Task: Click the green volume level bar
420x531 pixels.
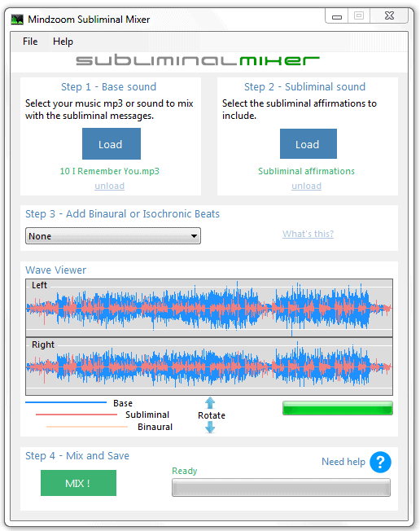Action: 338,408
